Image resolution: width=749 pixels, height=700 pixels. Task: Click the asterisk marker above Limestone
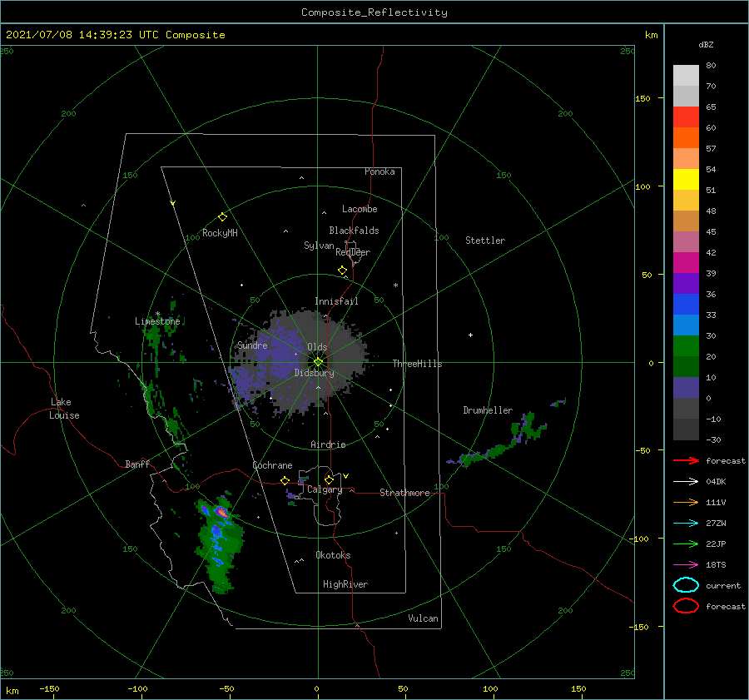pos(157,314)
